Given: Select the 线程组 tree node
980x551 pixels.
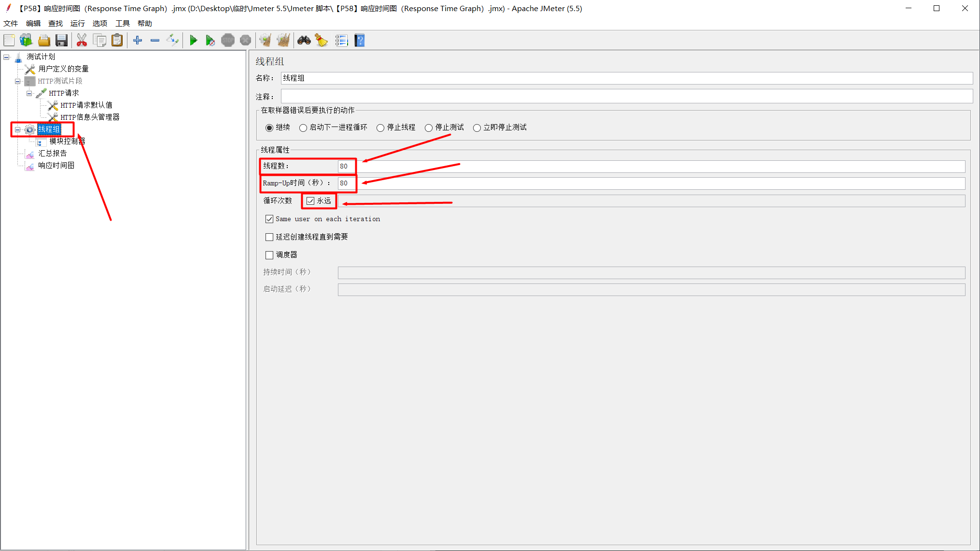Looking at the screenshot, I should tap(49, 129).
